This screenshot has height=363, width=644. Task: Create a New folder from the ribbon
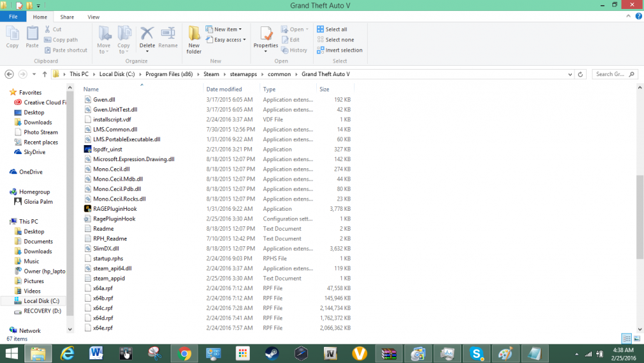[194, 39]
